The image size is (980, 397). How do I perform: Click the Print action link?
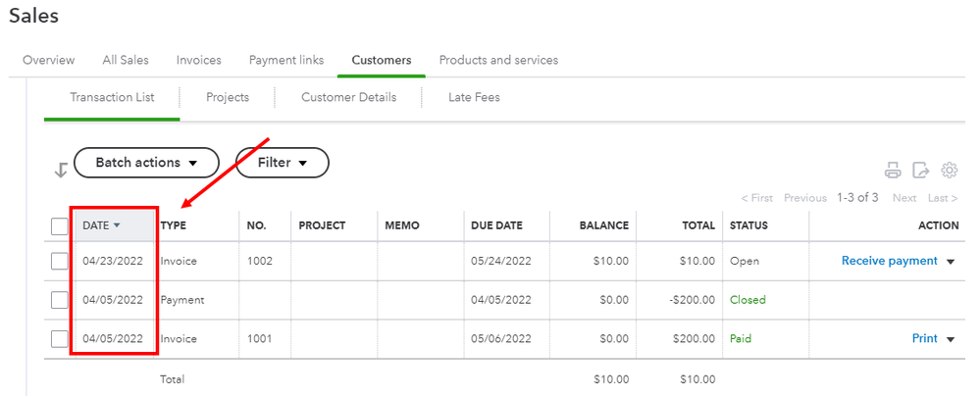[x=924, y=338]
